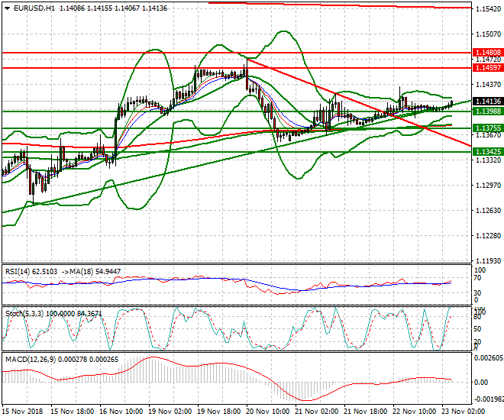The width and height of the screenshot is (504, 420).
Task: Click the RSI scale value 30
Action: [477, 292]
